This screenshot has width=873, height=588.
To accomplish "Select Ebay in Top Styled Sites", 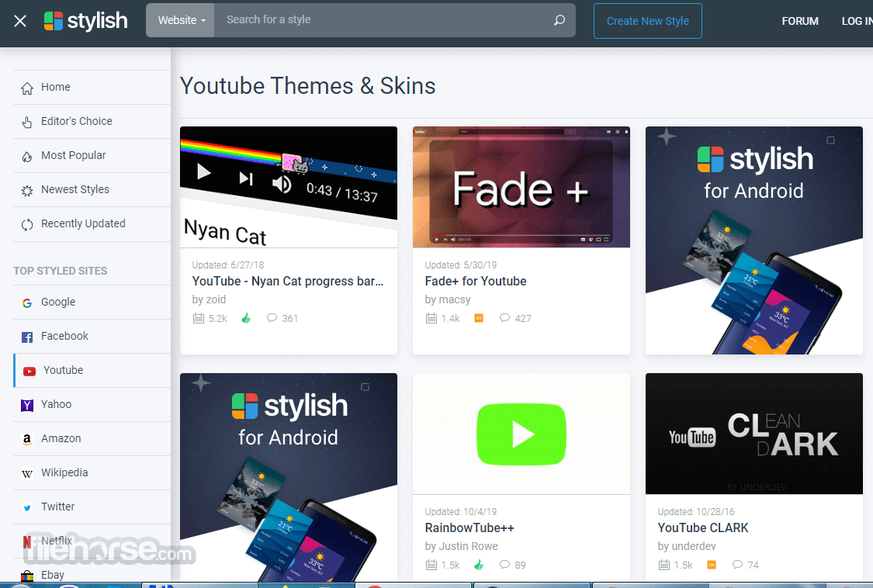I will (x=92, y=575).
